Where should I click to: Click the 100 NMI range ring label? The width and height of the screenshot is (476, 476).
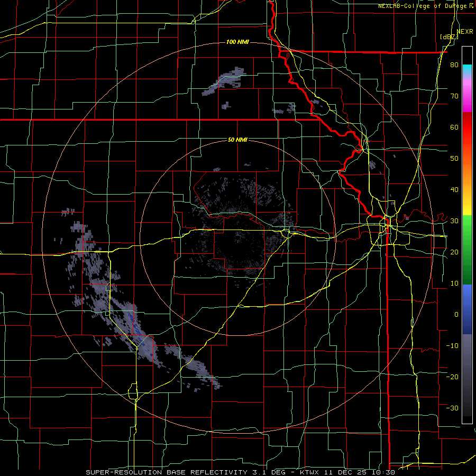pyautogui.click(x=237, y=42)
